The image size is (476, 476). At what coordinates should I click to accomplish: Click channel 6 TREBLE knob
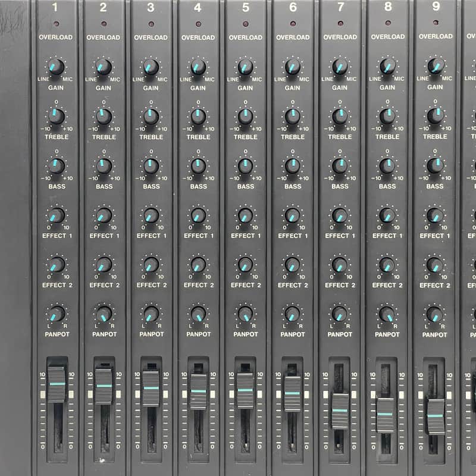293,116
